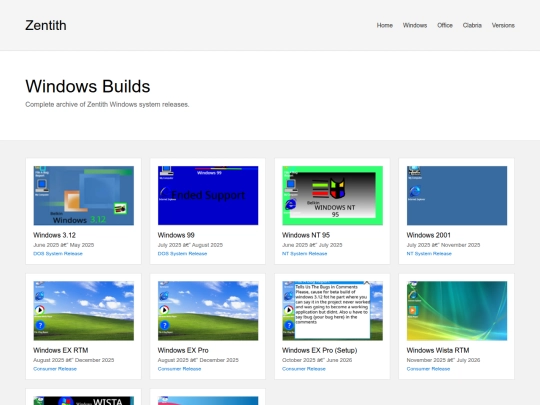Screen dimensions: 540x405
Task: Open Windows NT 95 screenshot thumbnail
Action: tap(332, 196)
